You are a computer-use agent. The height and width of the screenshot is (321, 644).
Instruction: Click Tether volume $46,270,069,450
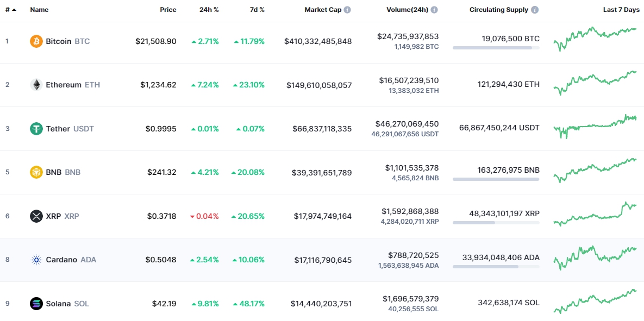click(x=407, y=123)
